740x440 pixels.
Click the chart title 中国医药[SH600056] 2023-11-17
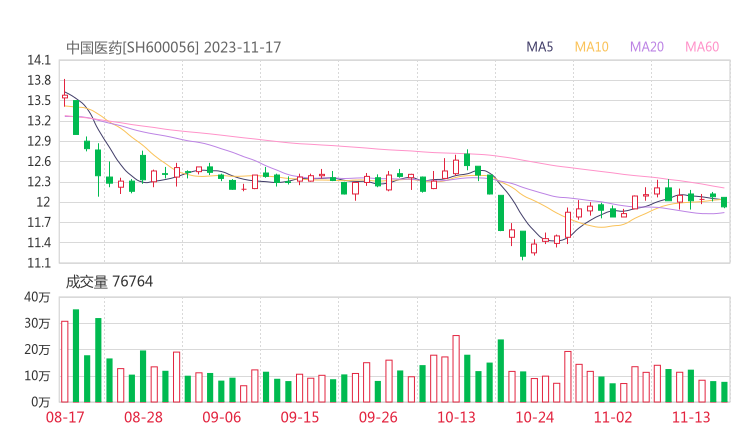173,47
